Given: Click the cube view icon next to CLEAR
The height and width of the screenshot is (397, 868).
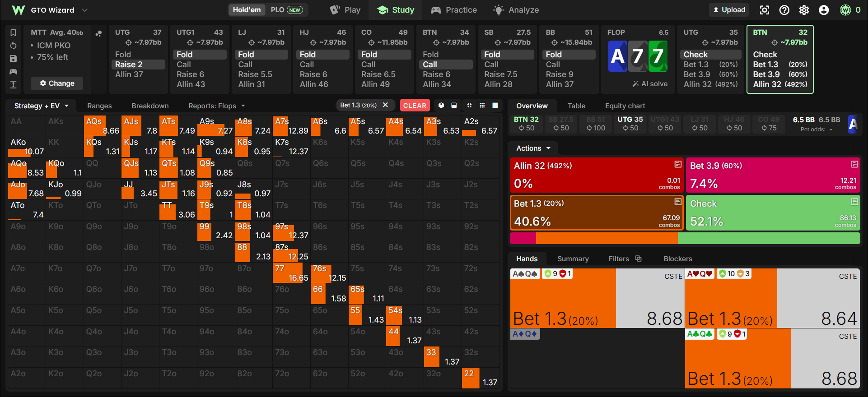Looking at the screenshot, I should click(441, 105).
